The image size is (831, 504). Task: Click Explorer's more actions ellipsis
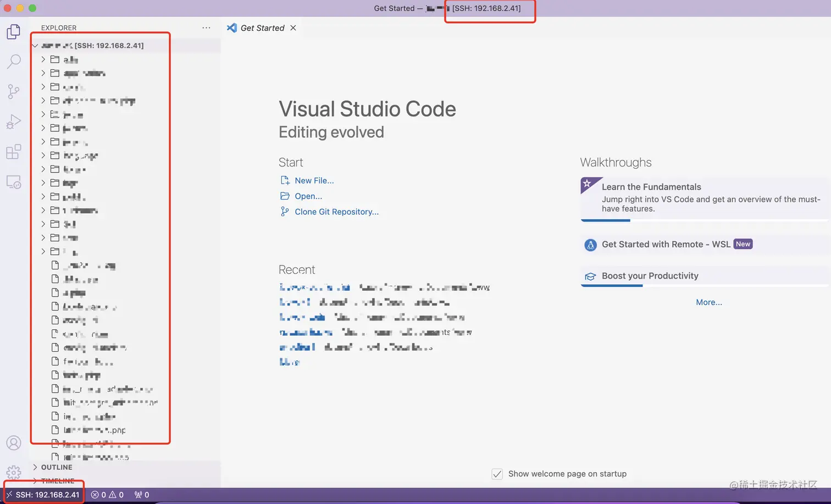(206, 27)
